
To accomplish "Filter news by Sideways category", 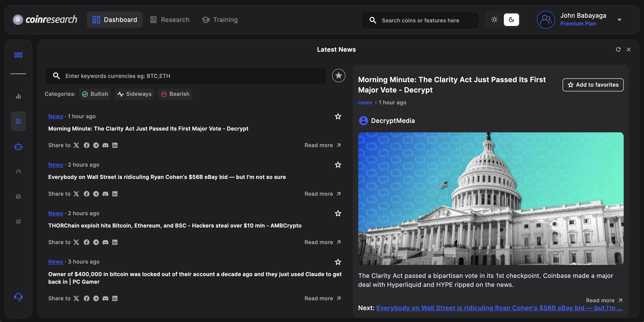I will click(134, 94).
